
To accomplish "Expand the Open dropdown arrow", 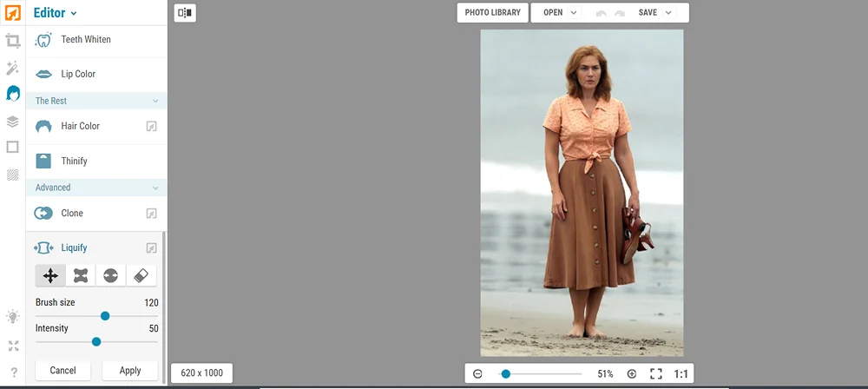I will pyautogui.click(x=574, y=12).
